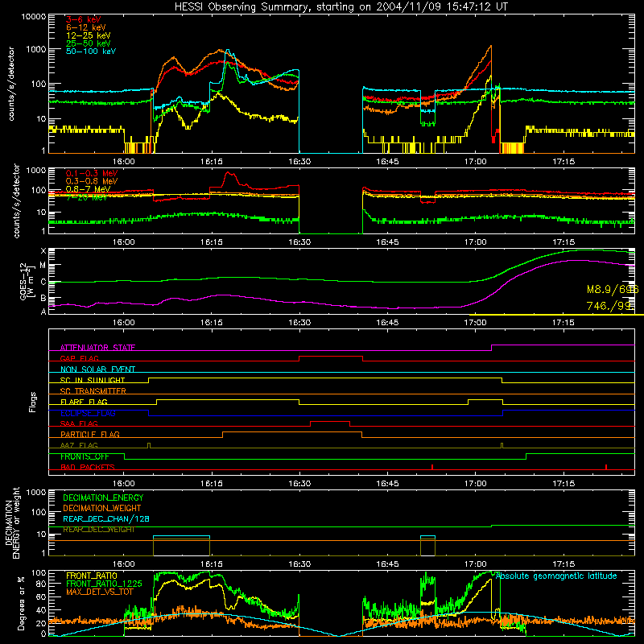The image size is (644, 644).
Task: Click the M8.9/696 flare annotation
Action: [x=613, y=290]
